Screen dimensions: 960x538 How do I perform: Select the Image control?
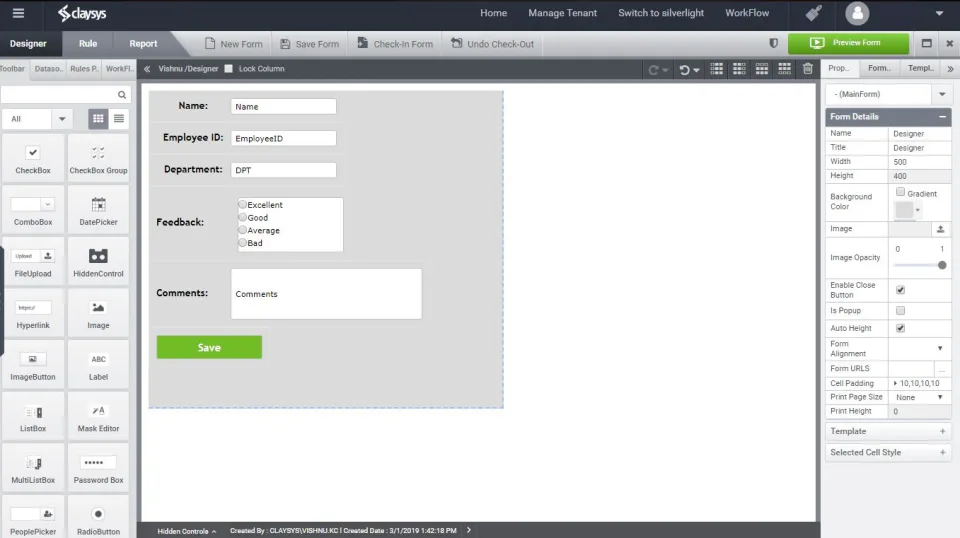click(x=99, y=314)
